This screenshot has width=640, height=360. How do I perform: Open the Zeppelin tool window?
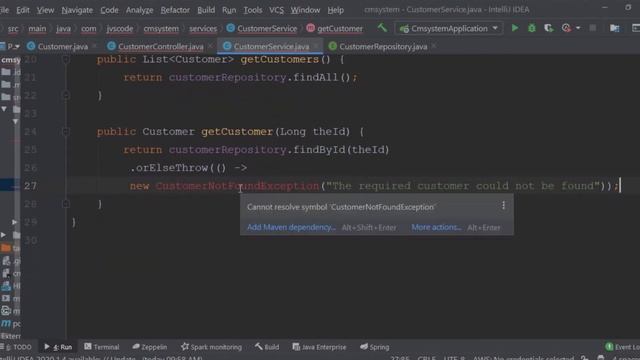tap(150, 347)
